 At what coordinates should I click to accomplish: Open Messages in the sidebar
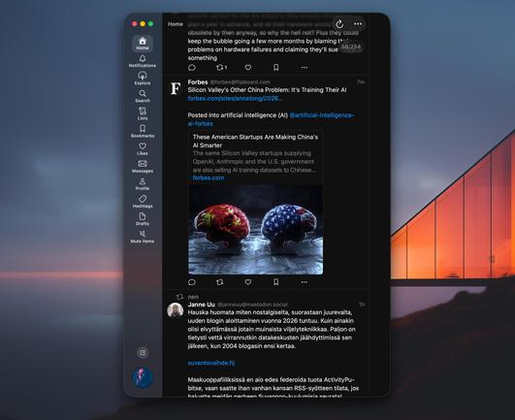tap(143, 167)
